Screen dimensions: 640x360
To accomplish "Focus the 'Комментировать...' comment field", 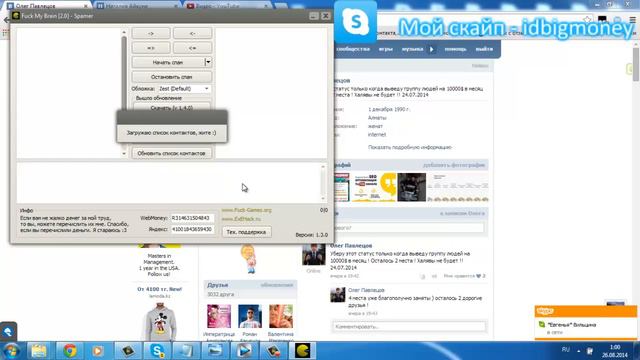I will point(409,327).
